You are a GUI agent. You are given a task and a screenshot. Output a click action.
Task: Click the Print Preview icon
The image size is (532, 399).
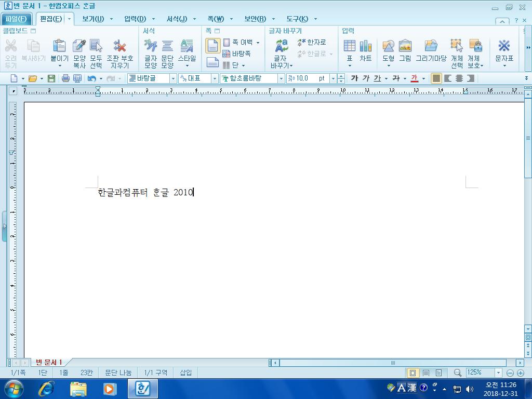pyautogui.click(x=78, y=78)
